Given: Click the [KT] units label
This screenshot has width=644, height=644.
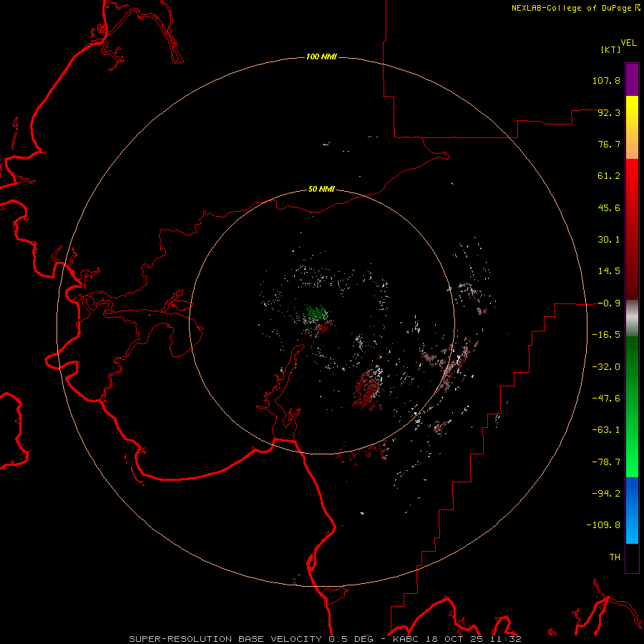Looking at the screenshot, I should pos(611,49).
